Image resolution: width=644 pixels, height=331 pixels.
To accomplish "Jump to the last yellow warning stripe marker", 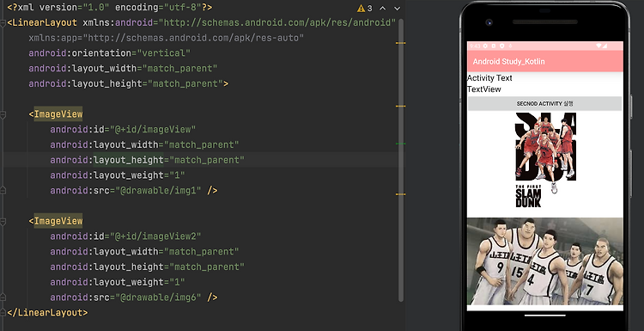I will coord(400,194).
